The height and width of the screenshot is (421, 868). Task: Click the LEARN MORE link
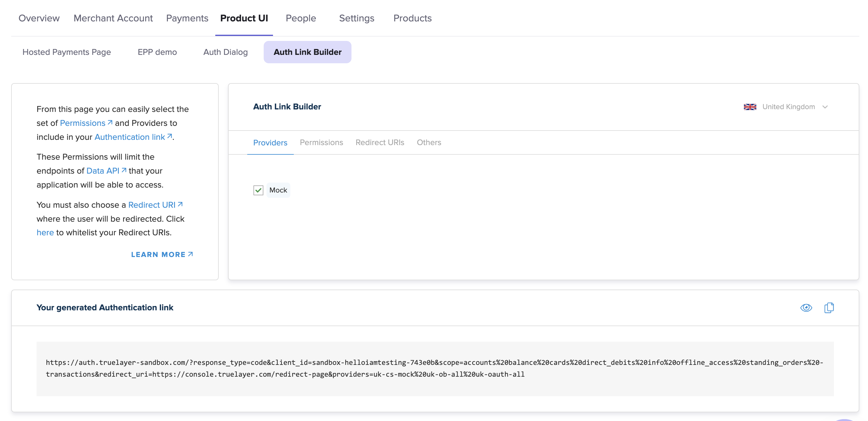point(162,255)
